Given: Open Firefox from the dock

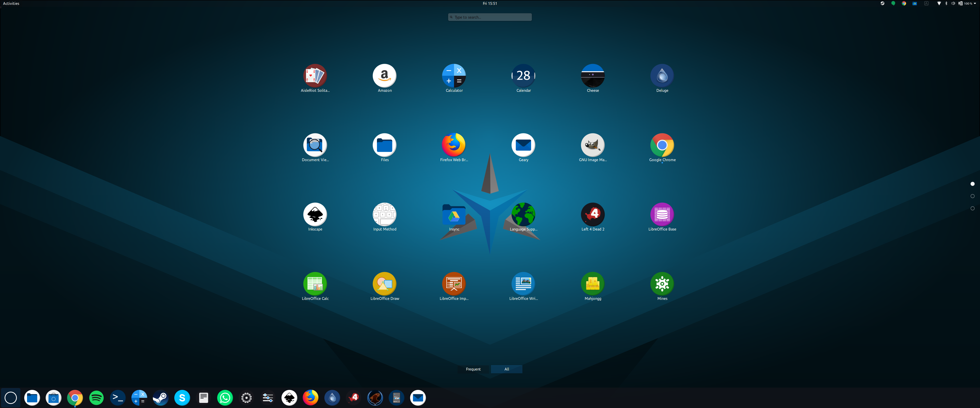Looking at the screenshot, I should tap(311, 398).
